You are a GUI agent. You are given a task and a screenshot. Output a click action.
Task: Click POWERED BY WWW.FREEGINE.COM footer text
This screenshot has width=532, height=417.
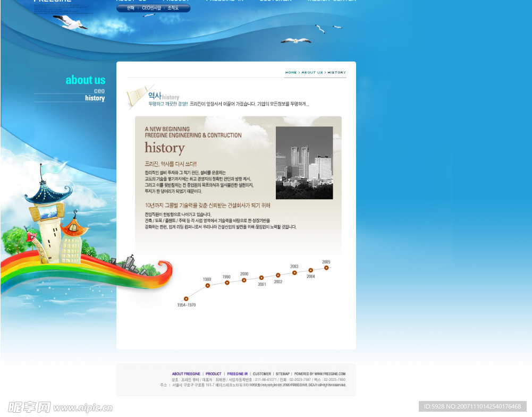point(319,374)
